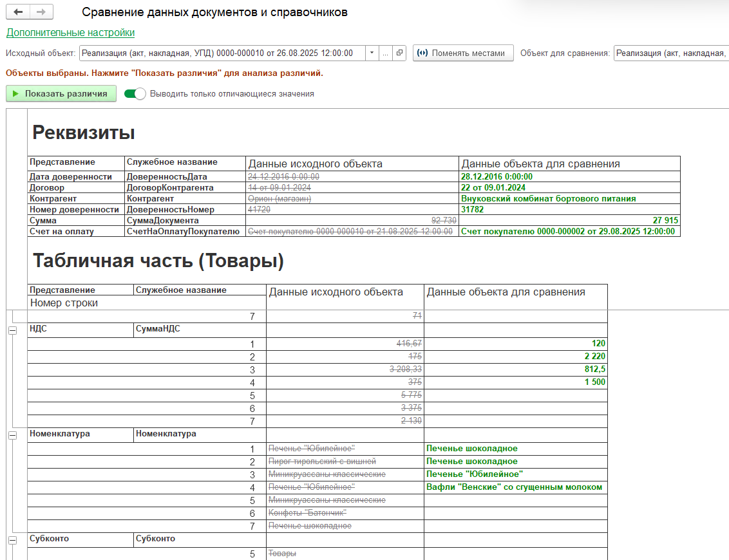Click the cell Дата доверенности
Viewport: 729px width, 560px height.
76,176
